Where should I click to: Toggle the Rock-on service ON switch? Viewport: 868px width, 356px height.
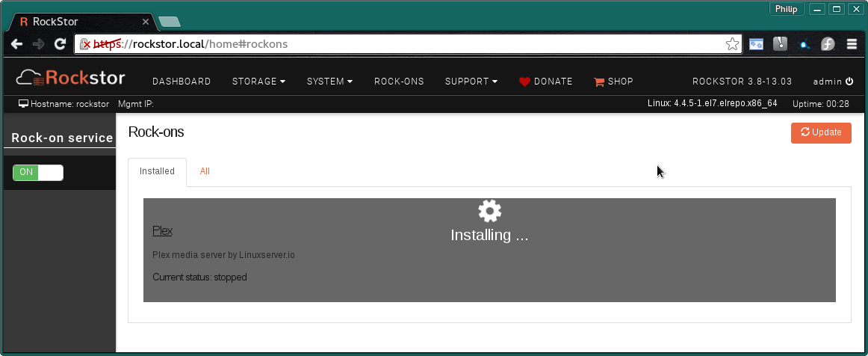pos(38,173)
